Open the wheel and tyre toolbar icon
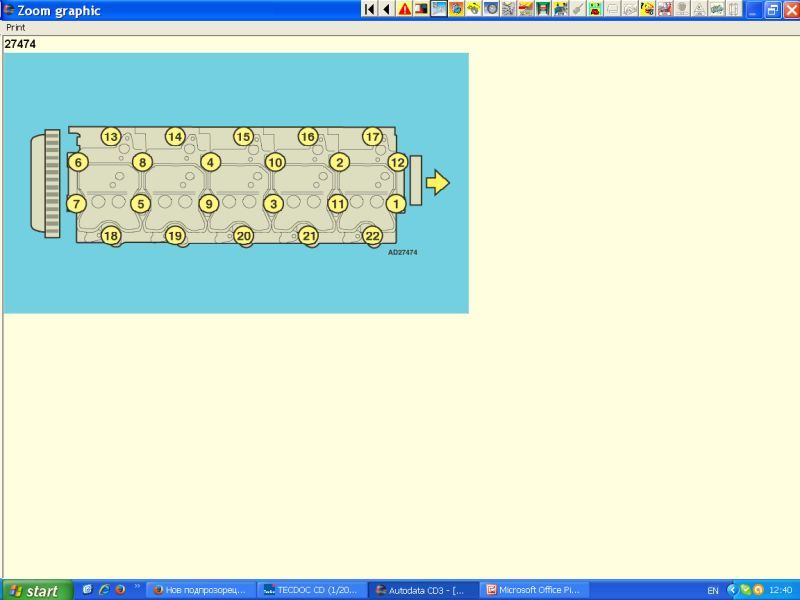 pos(491,9)
